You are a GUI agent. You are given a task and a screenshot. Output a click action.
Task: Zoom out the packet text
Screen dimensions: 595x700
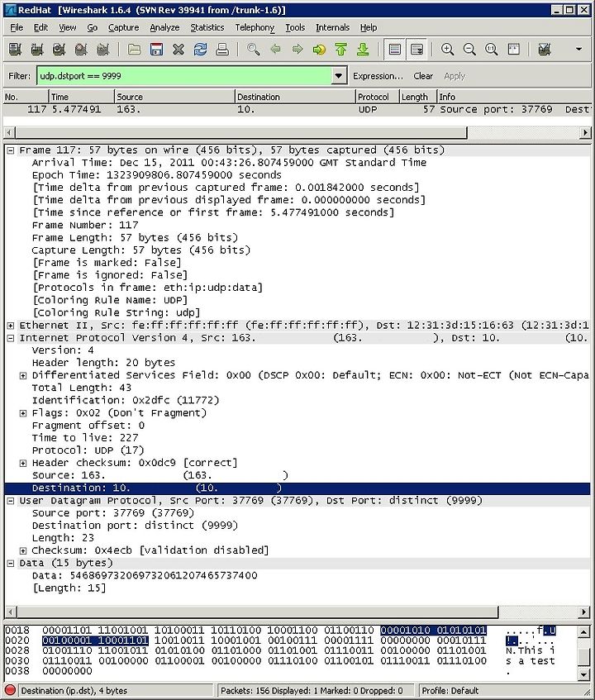click(x=469, y=49)
